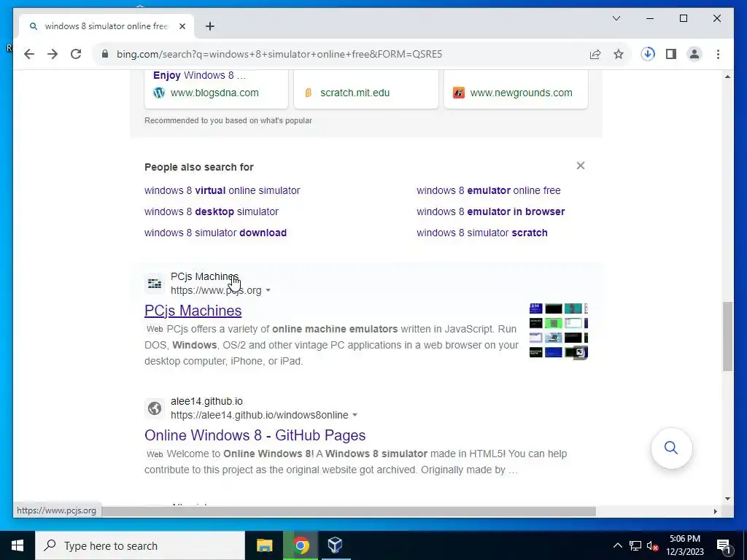Search windows 8 desktop simulator
The width and height of the screenshot is (747, 560).
pyautogui.click(x=211, y=211)
